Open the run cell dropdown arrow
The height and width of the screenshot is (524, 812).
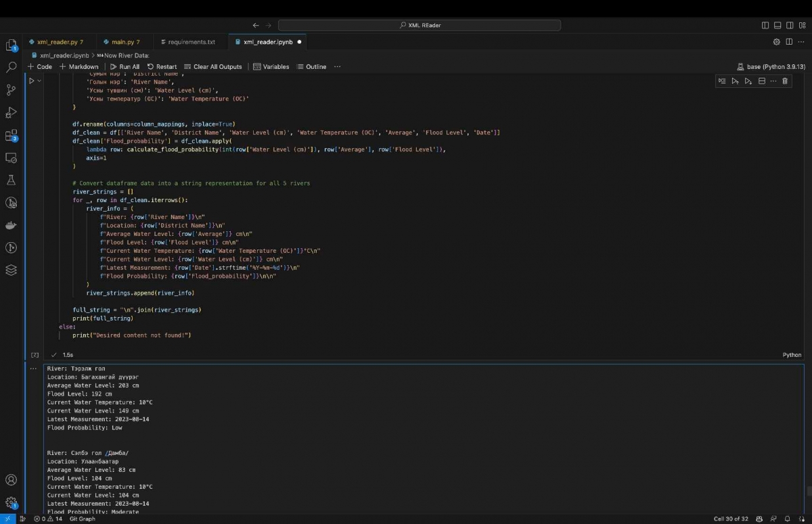39,80
